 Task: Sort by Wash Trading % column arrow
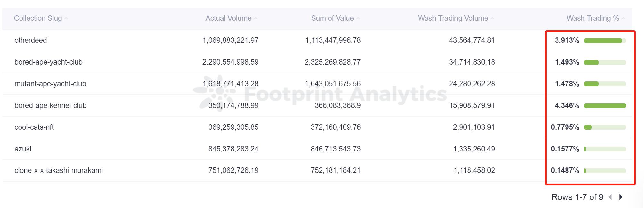[x=623, y=19]
